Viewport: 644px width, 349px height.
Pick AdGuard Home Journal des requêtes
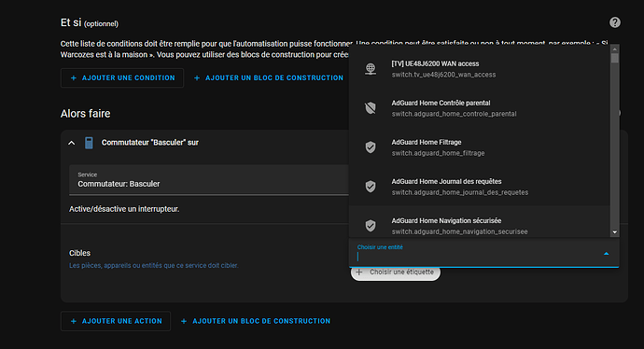pyautogui.click(x=480, y=187)
